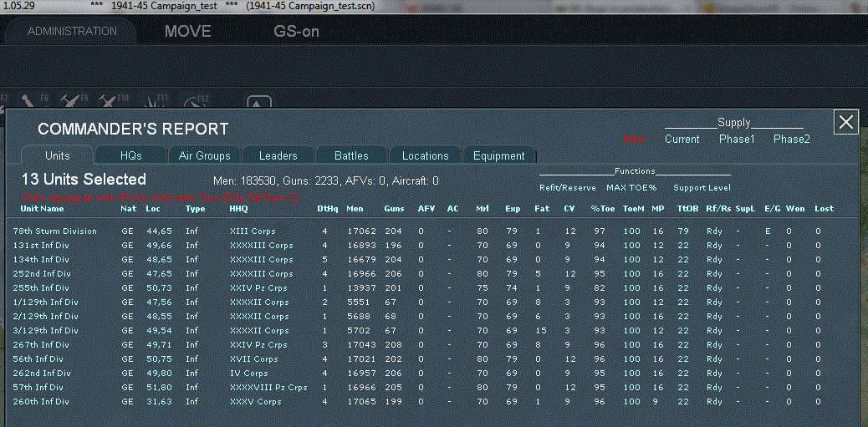Select the 262nd Inf Div unit

click(x=42, y=373)
